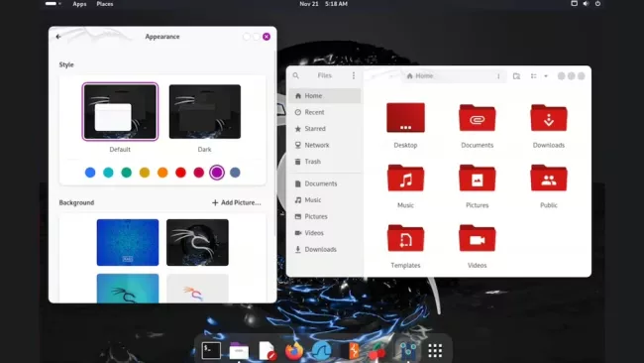
Task: Open Videos bookmark in the Files sidebar
Action: click(324, 233)
